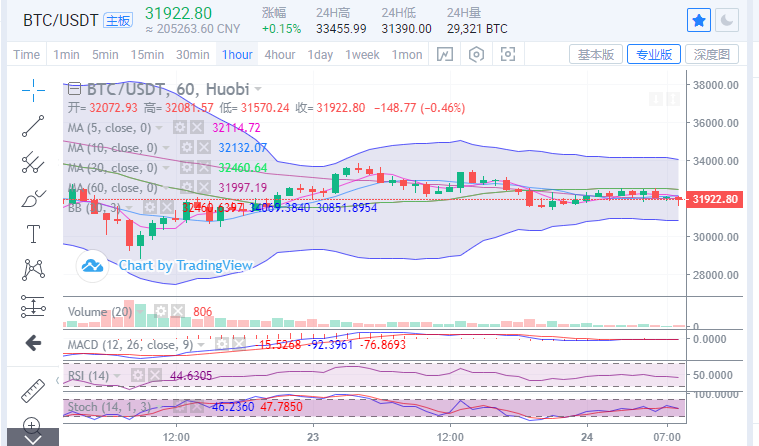Switch to 15min interval
The width and height of the screenshot is (759, 446).
(x=147, y=55)
